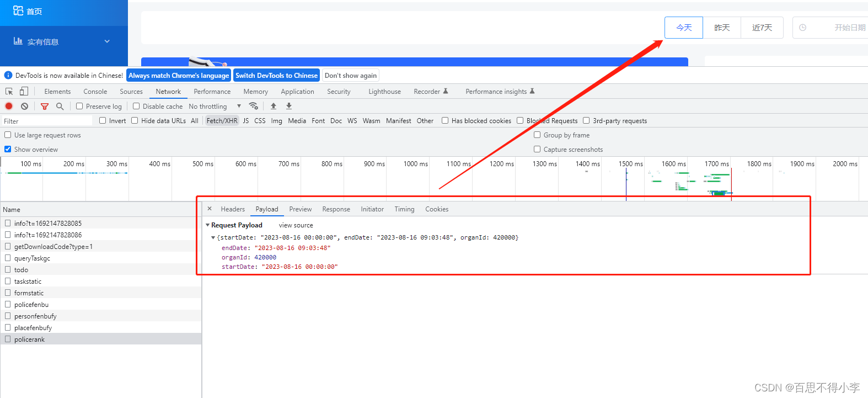Viewport: 868px width, 398px height.
Task: Check Capture screenshots
Action: click(537, 149)
